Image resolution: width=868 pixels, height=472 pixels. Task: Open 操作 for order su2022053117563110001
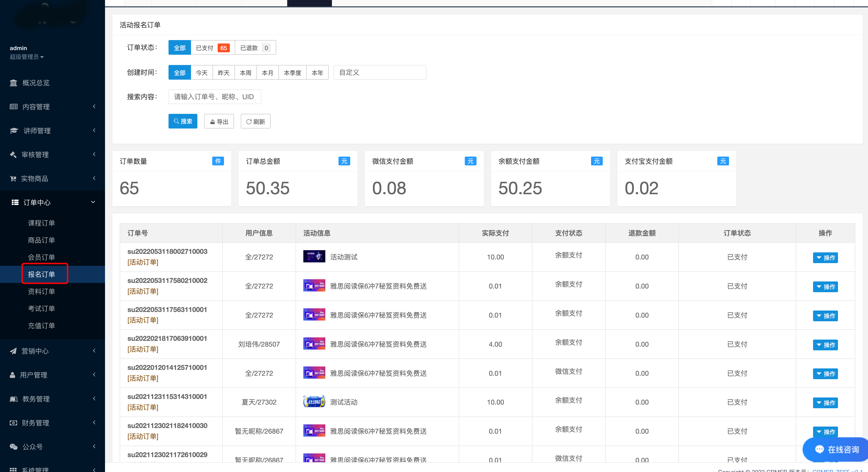[x=825, y=316]
